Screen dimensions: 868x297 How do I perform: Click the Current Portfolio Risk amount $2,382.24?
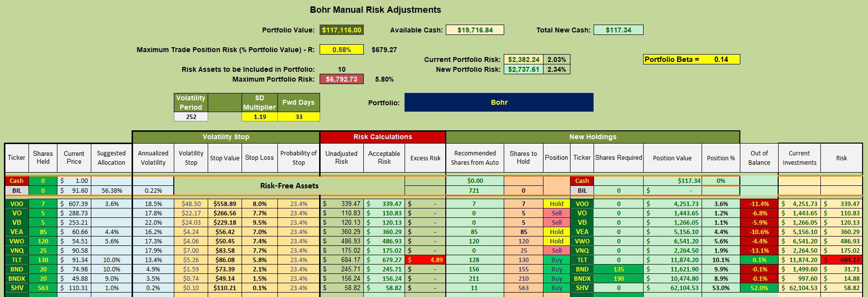(x=523, y=59)
